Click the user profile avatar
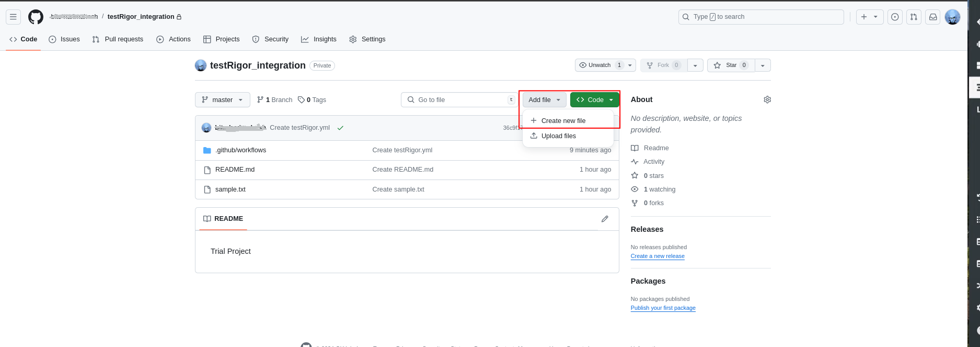The width and height of the screenshot is (980, 347). (x=952, y=17)
